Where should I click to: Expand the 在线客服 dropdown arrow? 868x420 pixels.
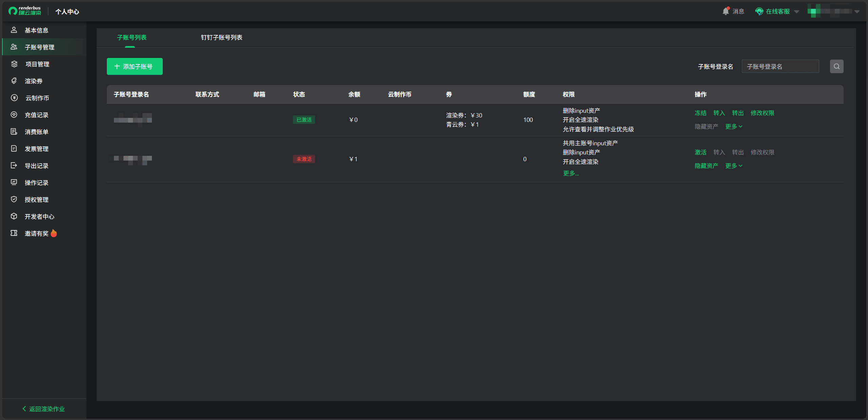796,12
